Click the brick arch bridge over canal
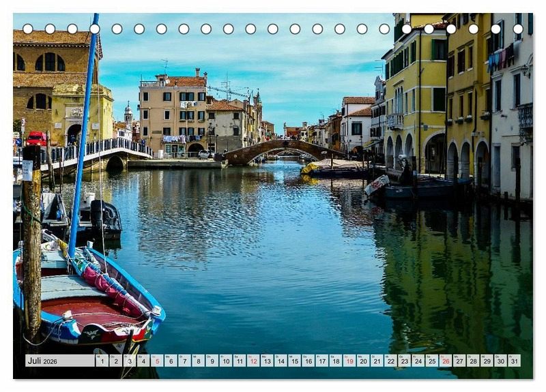Image resolution: width=546 pixels, height=392 pixels. [280, 149]
